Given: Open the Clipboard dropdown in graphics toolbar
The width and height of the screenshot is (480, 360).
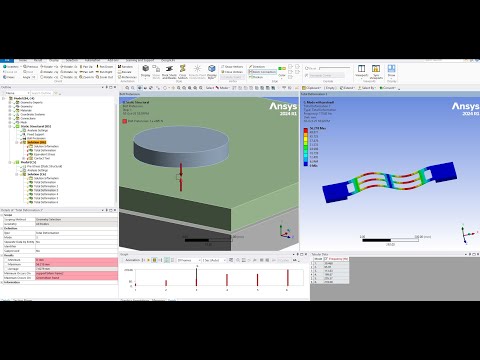Looking at the screenshot, I should pos(311,88).
